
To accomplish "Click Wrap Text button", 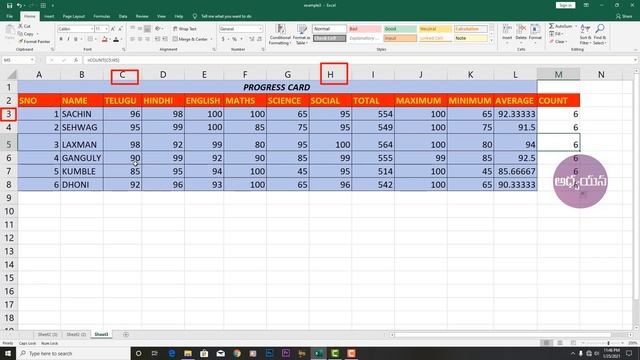I will coord(185,29).
